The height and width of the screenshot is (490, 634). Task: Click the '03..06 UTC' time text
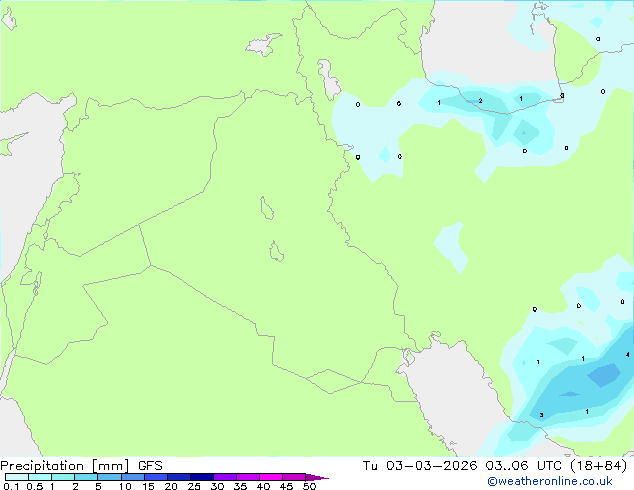pyautogui.click(x=524, y=466)
